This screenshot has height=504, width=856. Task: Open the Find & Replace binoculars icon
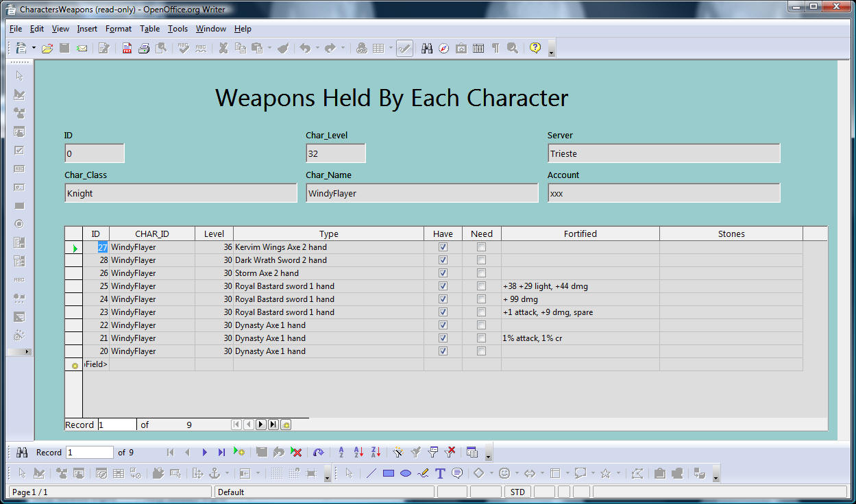pos(426,48)
